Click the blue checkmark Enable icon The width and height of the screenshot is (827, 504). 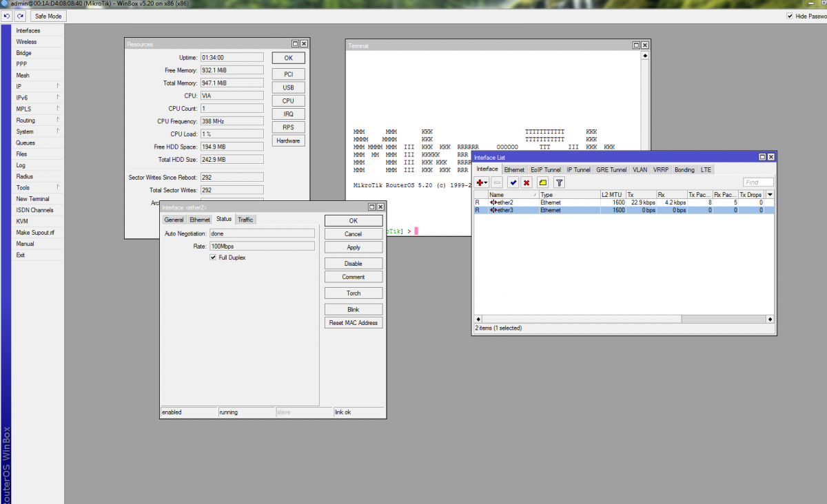coord(513,182)
